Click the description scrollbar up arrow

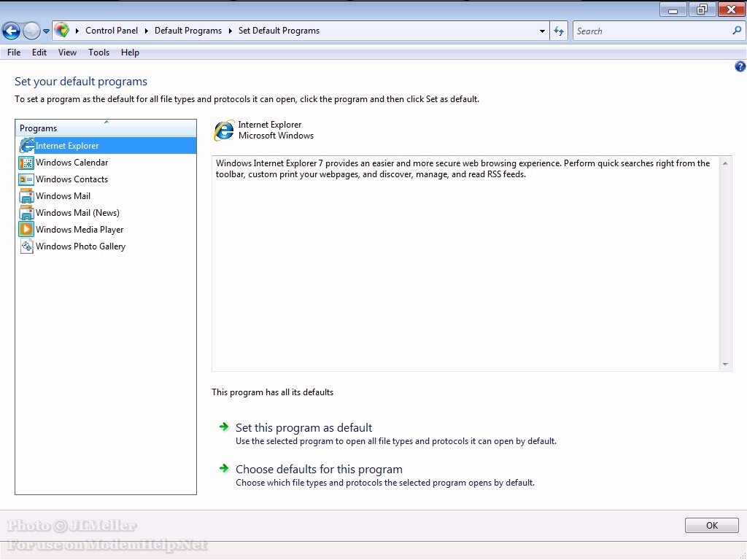click(x=725, y=163)
